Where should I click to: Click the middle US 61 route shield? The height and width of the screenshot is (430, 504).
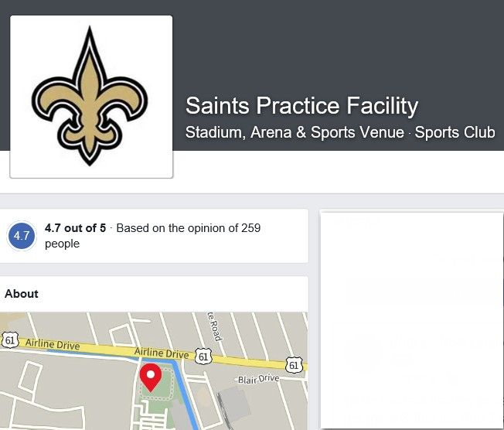203,357
